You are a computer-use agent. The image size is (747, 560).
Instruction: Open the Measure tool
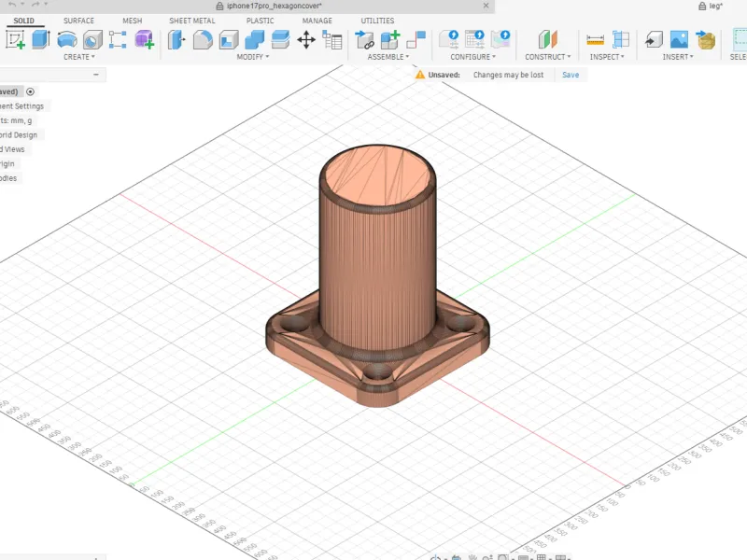(x=595, y=39)
